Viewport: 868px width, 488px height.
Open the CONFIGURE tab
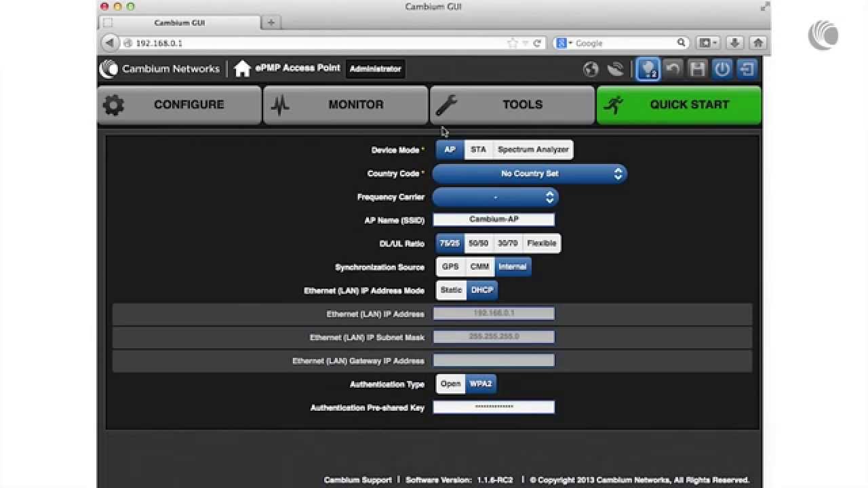pos(180,105)
